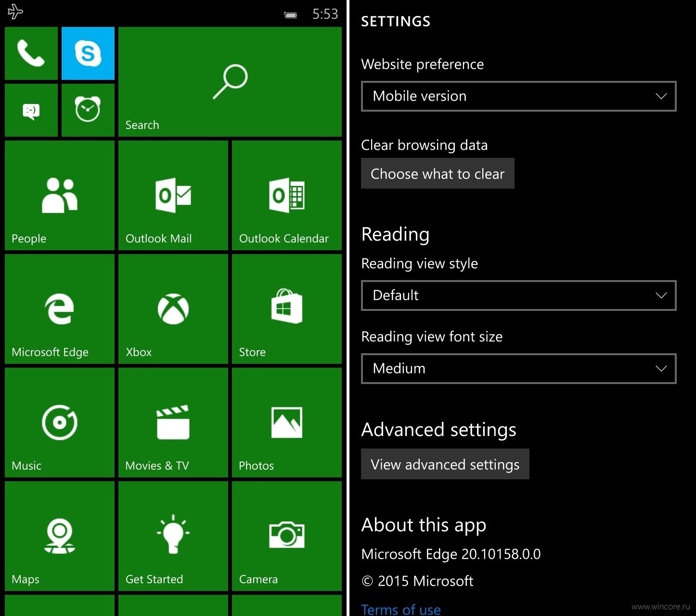Viewport: 696px width, 616px height.
Task: Launch the Music tile
Action: (60, 423)
